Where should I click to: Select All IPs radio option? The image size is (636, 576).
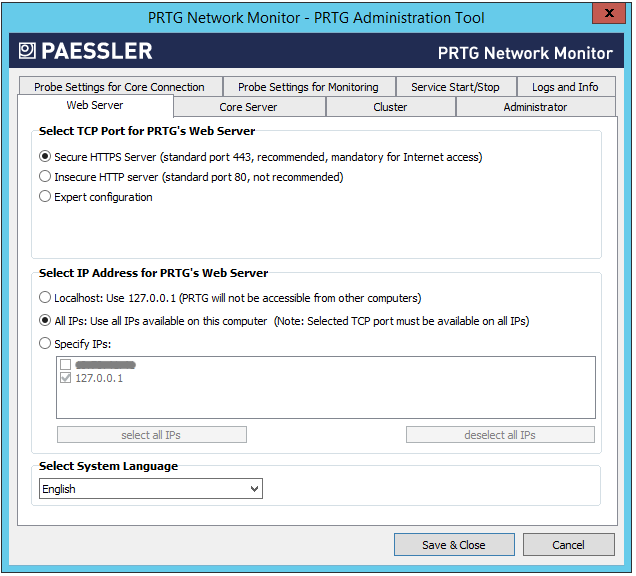coord(45,321)
